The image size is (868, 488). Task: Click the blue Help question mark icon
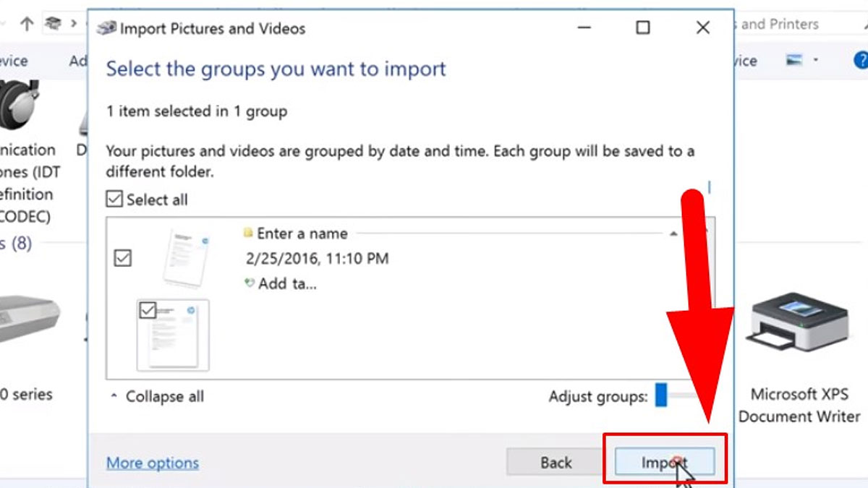point(861,60)
